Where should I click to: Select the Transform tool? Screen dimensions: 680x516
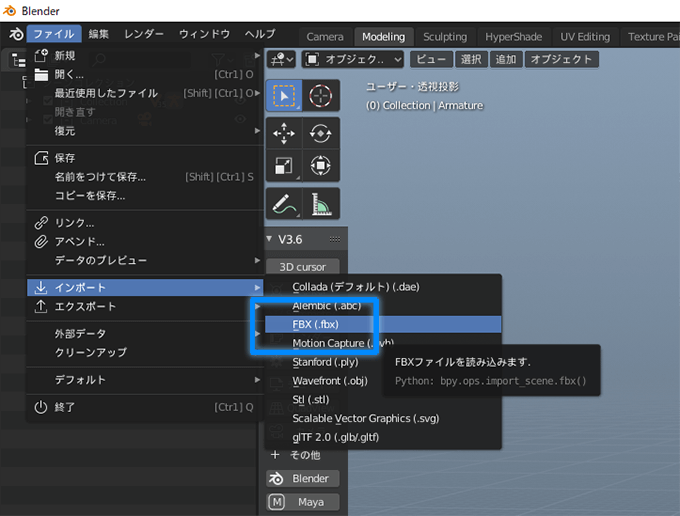(x=320, y=166)
